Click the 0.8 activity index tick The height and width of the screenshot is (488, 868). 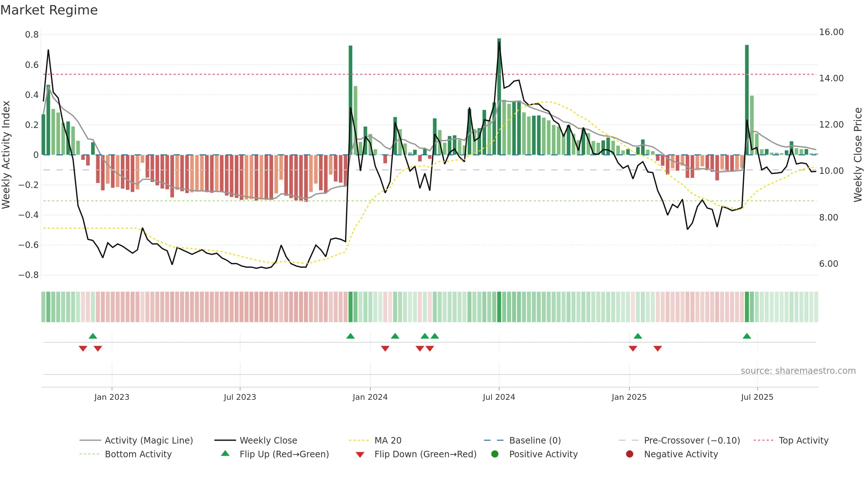[32, 35]
